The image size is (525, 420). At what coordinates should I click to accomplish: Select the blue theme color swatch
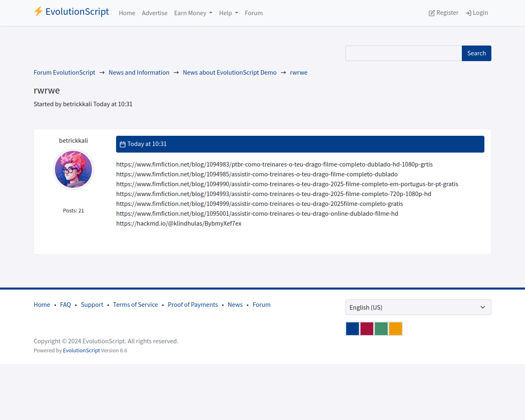352,329
